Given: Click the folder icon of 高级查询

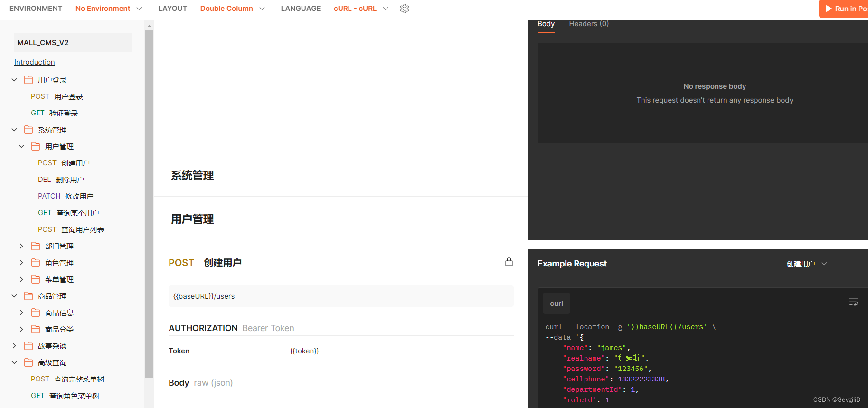Looking at the screenshot, I should 28,362.
